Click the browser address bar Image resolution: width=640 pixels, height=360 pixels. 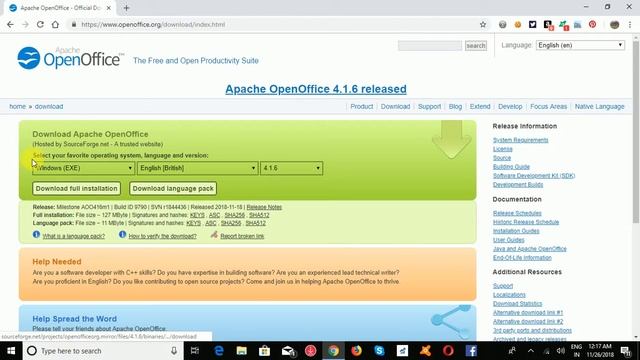click(273, 24)
